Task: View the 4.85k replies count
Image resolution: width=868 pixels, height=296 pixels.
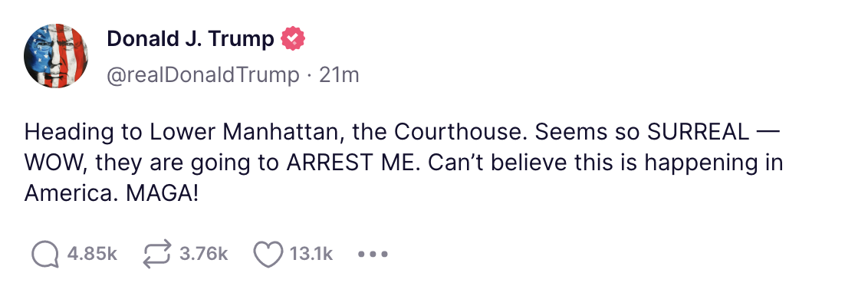Action: point(92,255)
